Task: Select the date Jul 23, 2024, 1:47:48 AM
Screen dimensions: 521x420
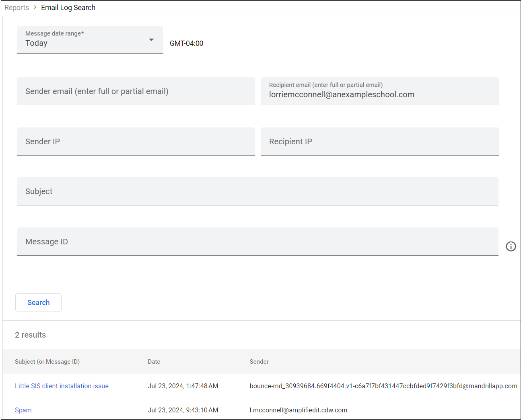Action: click(x=183, y=386)
